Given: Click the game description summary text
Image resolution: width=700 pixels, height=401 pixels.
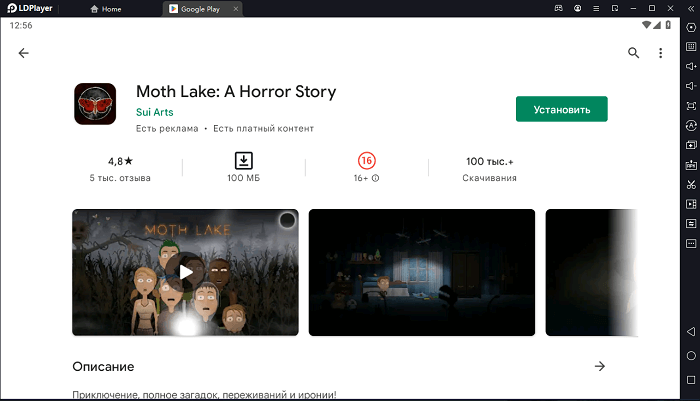Looking at the screenshot, I should point(204,395).
